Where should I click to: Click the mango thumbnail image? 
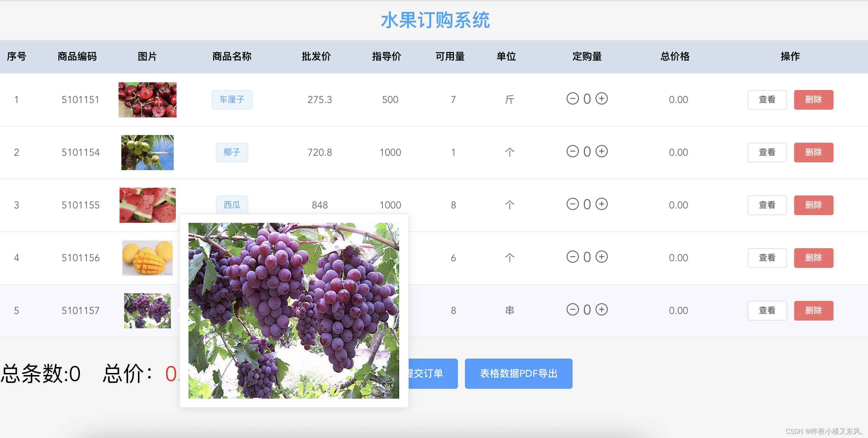147,258
